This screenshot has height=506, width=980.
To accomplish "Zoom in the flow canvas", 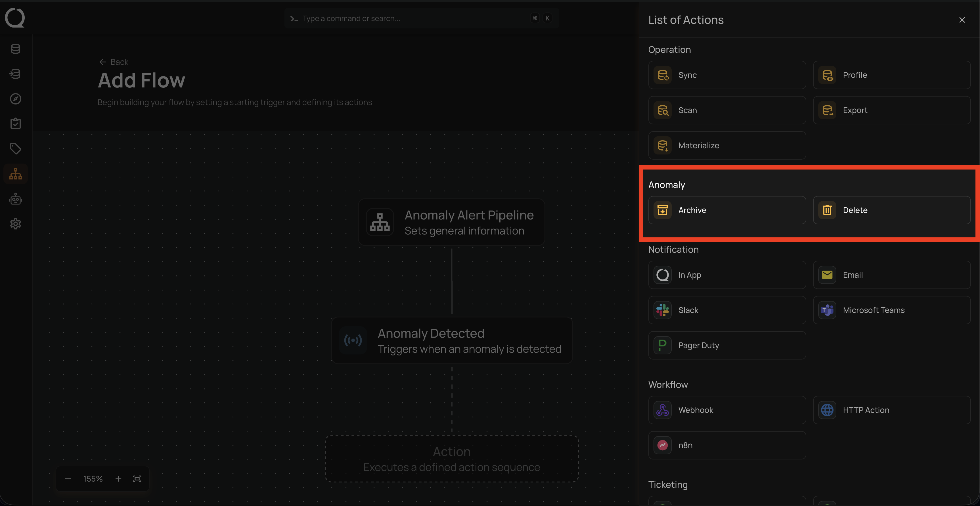I will tap(118, 479).
